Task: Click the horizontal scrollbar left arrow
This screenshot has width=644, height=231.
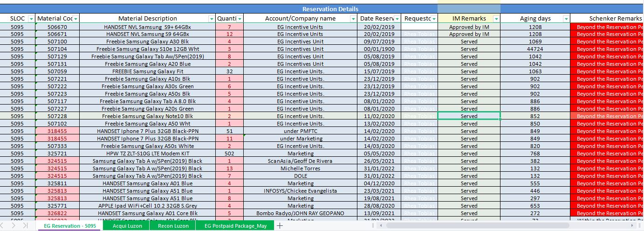Action: pyautogui.click(x=381, y=226)
